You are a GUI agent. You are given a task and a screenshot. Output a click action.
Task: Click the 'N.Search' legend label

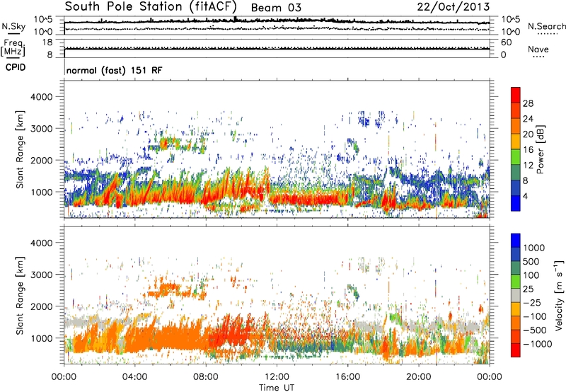546,26
